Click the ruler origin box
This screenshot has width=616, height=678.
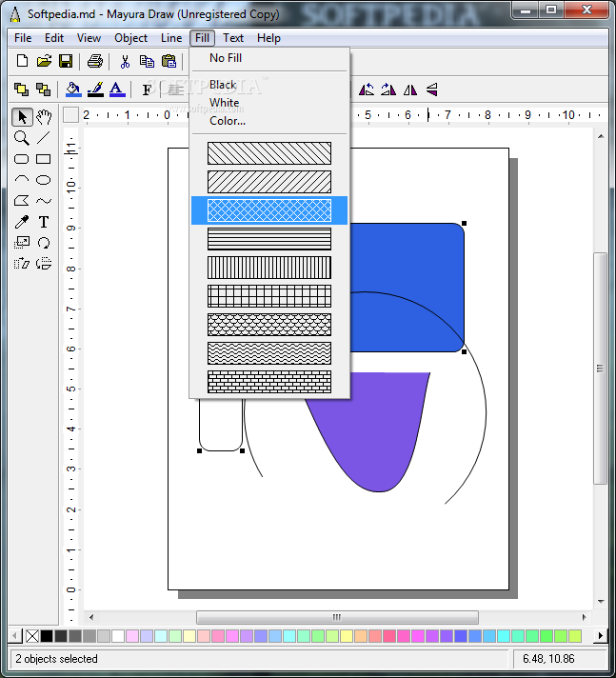click(70, 115)
